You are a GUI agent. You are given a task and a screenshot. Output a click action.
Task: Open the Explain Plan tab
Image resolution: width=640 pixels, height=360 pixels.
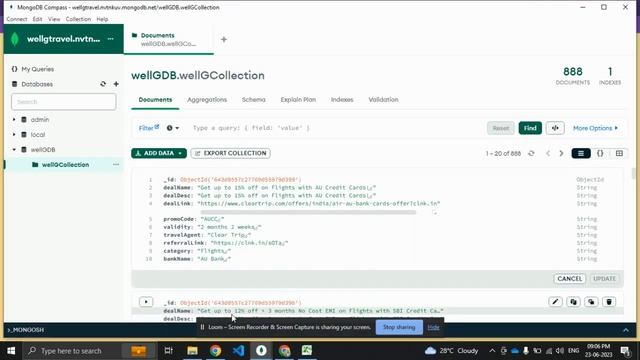click(x=298, y=100)
